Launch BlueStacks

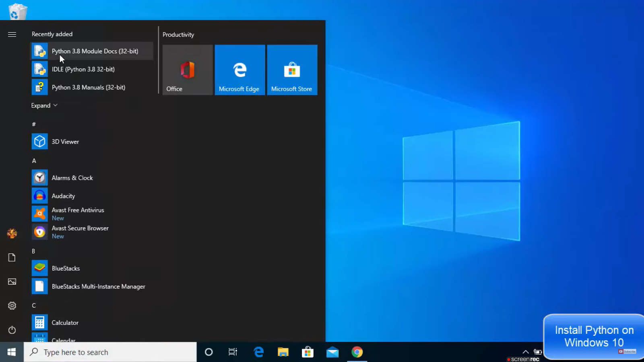coord(92,268)
